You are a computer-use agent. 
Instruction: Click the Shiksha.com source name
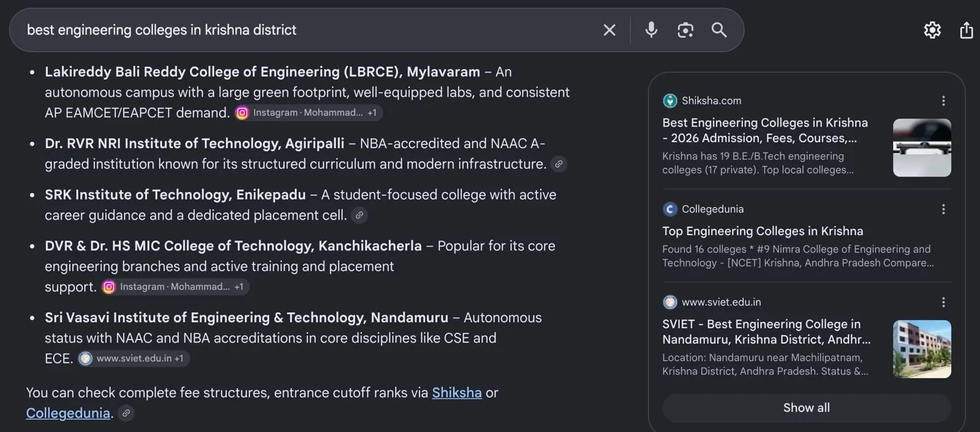coord(711,101)
